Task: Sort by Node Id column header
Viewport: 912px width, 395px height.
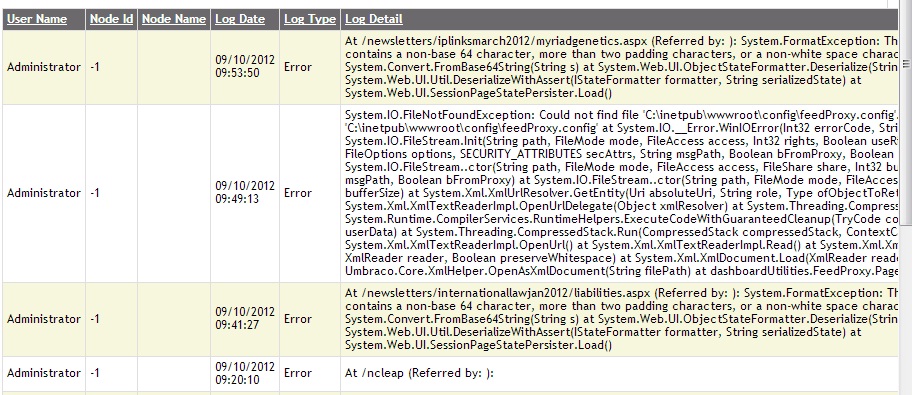Action: pyautogui.click(x=112, y=19)
